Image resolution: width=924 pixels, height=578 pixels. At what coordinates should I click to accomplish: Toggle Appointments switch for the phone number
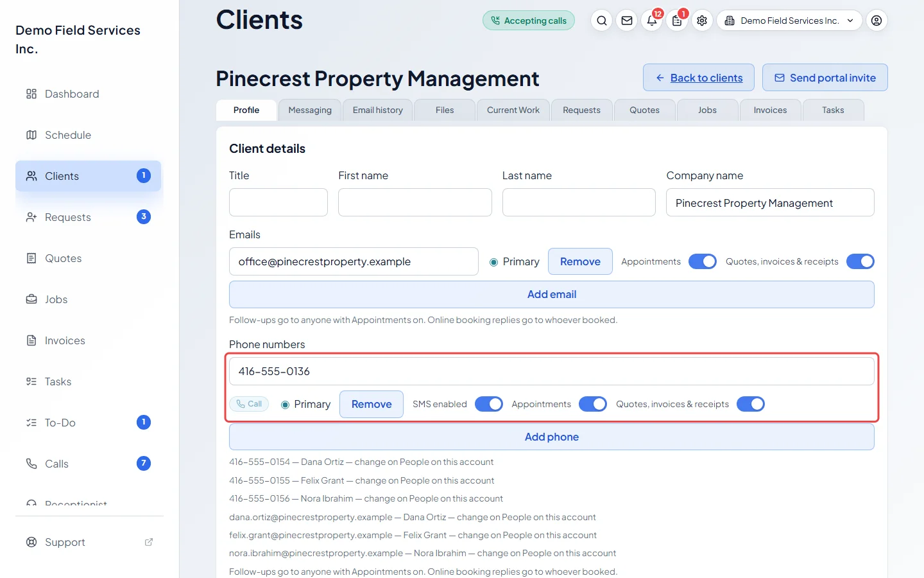pos(593,404)
